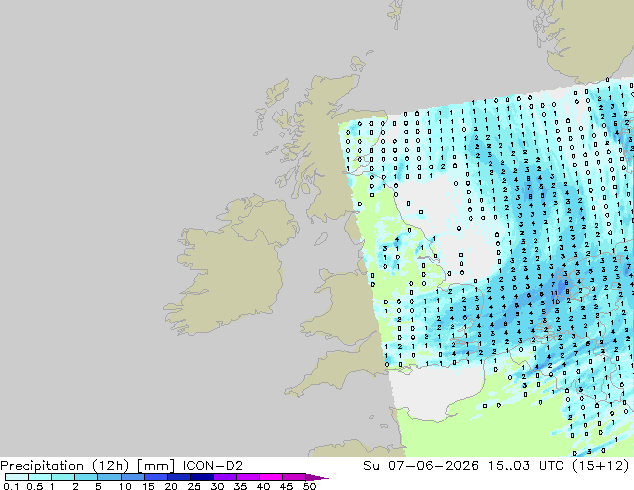Click the 0.1–0.5 mm legend color swatch
The height and width of the screenshot is (490, 634).
tap(17, 477)
